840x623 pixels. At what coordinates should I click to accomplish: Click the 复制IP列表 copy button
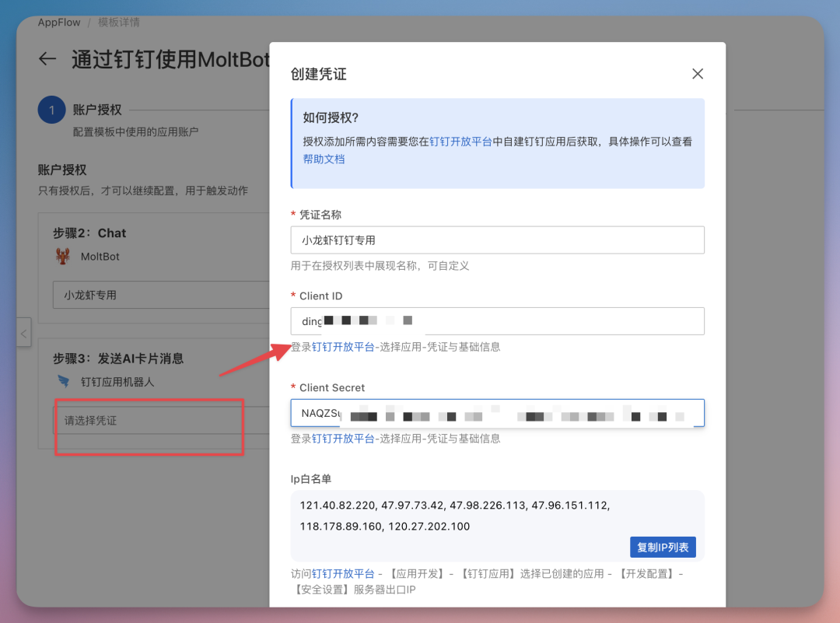point(663,547)
